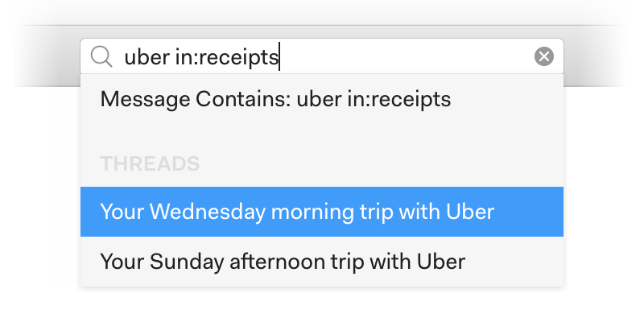Tap the gray circular clear-search button
644x322 pixels.
coord(544,56)
